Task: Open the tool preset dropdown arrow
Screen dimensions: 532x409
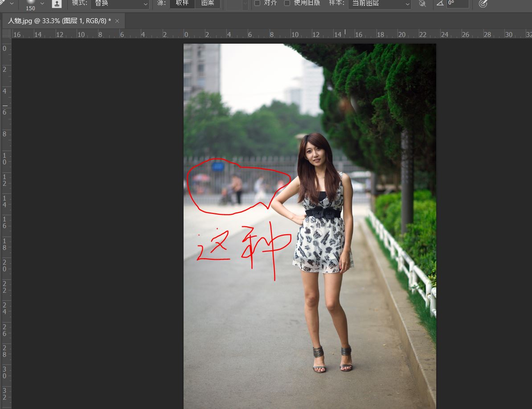Action: [x=12, y=4]
